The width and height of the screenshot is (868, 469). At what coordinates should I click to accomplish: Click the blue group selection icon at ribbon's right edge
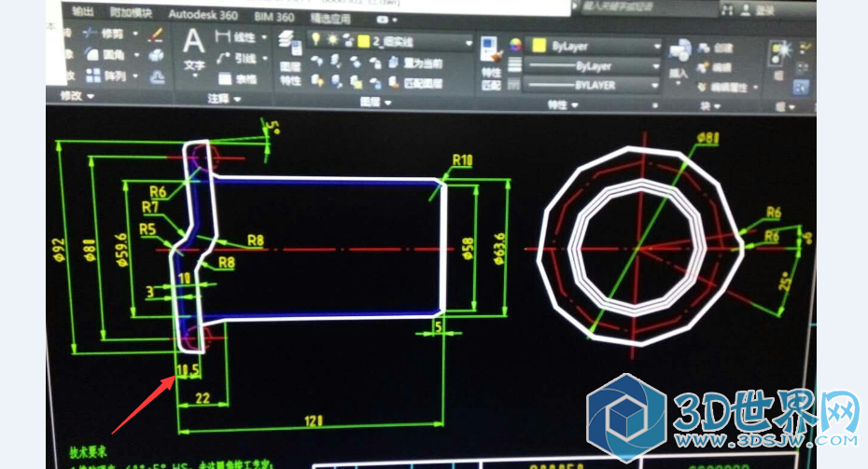[x=801, y=87]
